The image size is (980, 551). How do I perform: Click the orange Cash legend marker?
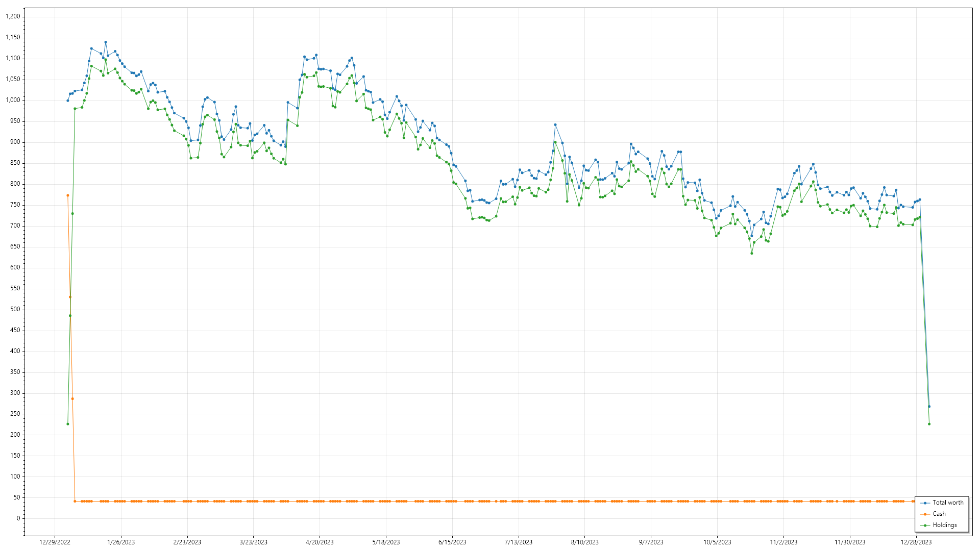point(925,514)
